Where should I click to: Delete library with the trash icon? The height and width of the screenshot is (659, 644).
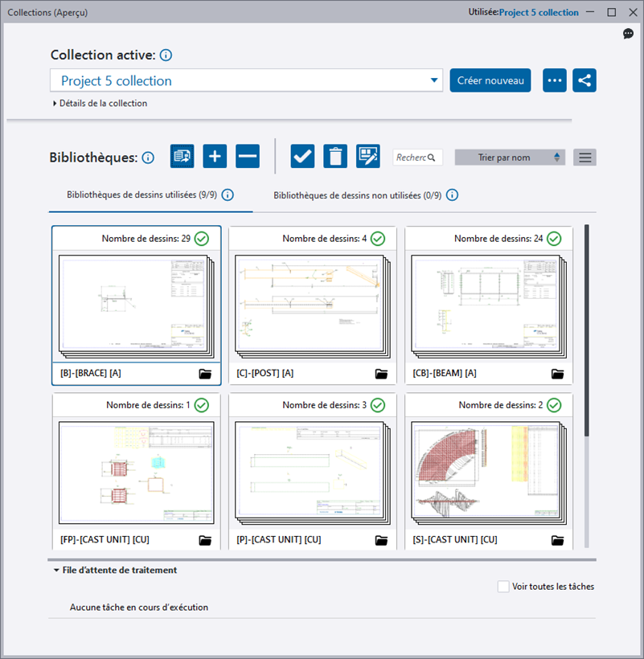pyautogui.click(x=335, y=157)
